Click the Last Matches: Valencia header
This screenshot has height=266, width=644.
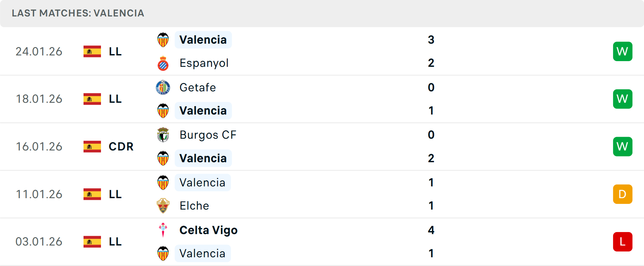click(78, 13)
